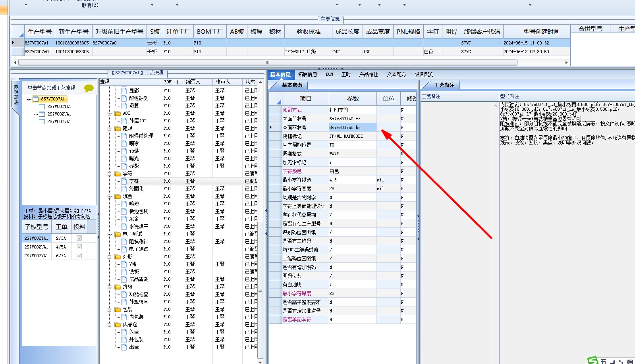Click the top grid horizontal scrollbar thumb
635x364 pixels.
click(268, 62)
